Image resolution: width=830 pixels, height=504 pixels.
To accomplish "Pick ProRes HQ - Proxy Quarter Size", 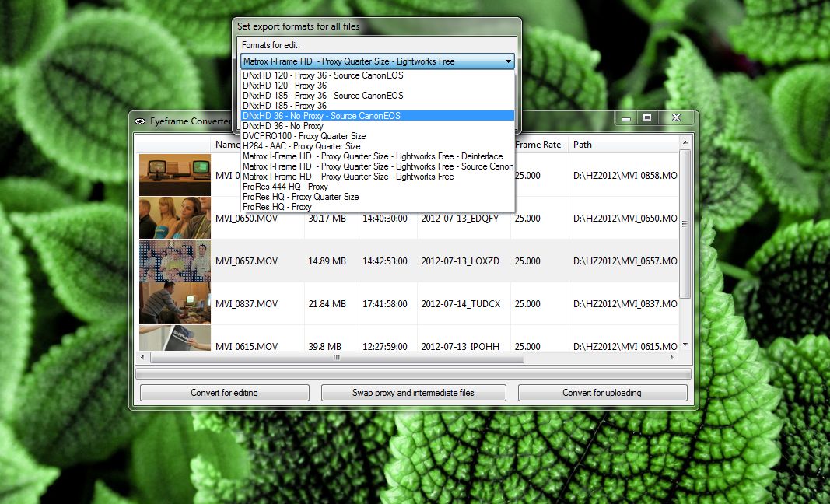I will pos(377,197).
